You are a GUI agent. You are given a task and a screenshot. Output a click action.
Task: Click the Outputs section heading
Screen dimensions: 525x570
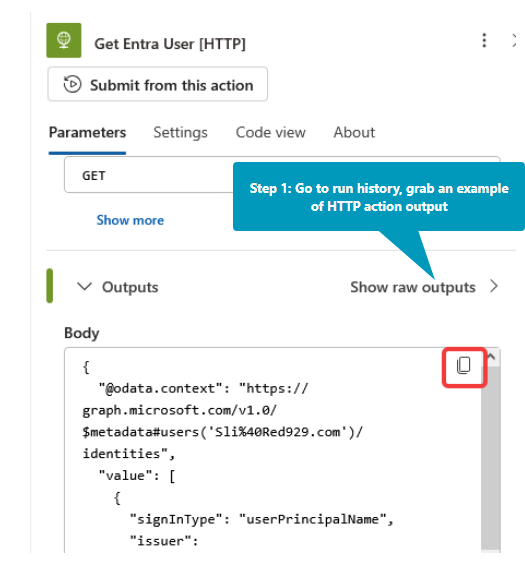tap(130, 287)
